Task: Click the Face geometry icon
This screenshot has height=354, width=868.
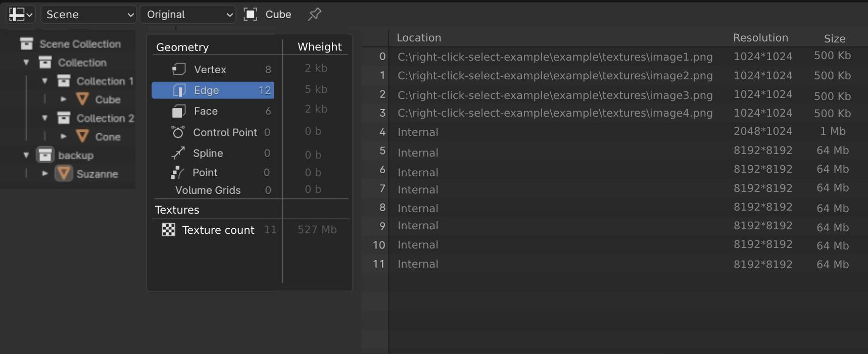Action: click(x=179, y=111)
